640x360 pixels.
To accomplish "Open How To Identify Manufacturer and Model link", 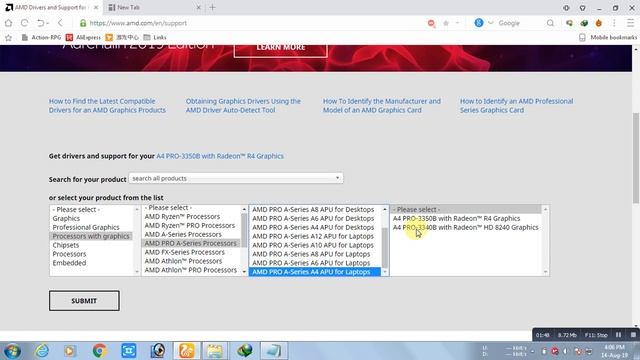I will [382, 105].
